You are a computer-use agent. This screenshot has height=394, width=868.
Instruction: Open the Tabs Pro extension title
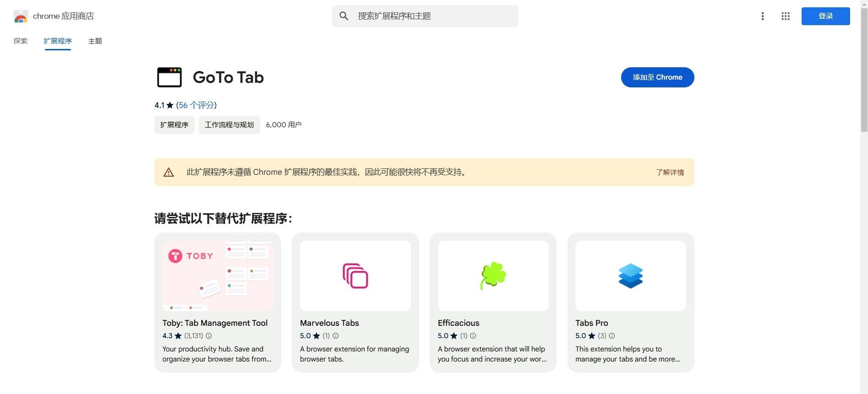(x=592, y=323)
